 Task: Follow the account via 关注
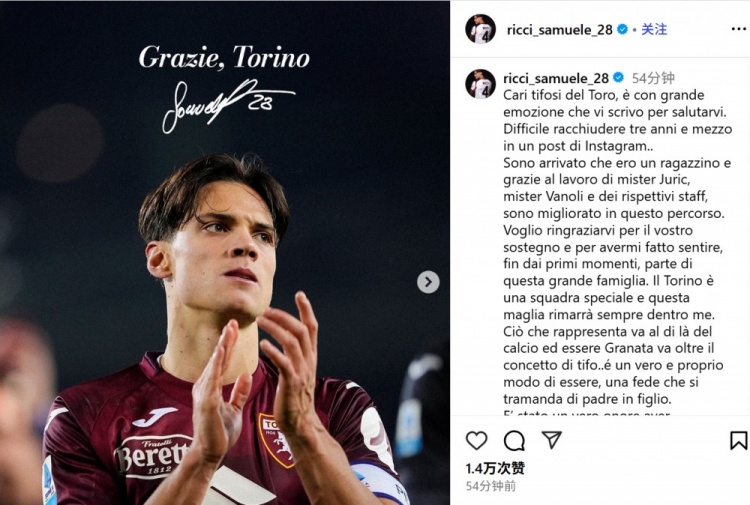tap(654, 30)
